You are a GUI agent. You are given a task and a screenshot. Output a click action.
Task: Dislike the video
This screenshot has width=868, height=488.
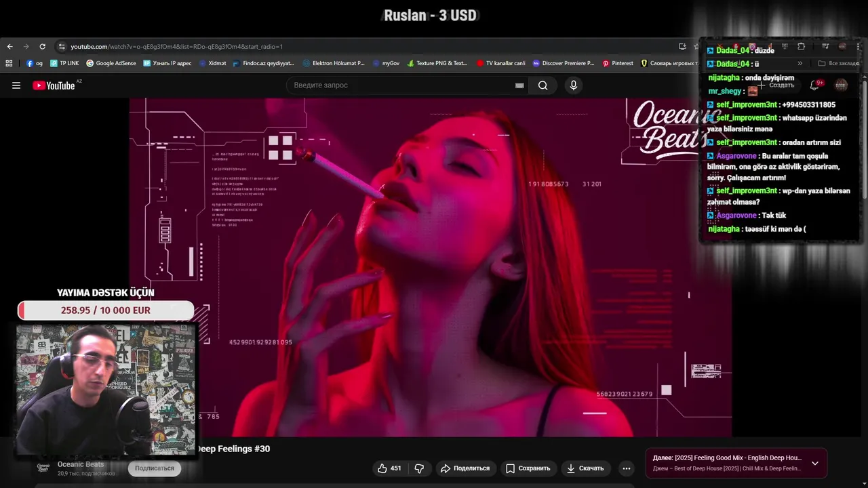click(419, 468)
